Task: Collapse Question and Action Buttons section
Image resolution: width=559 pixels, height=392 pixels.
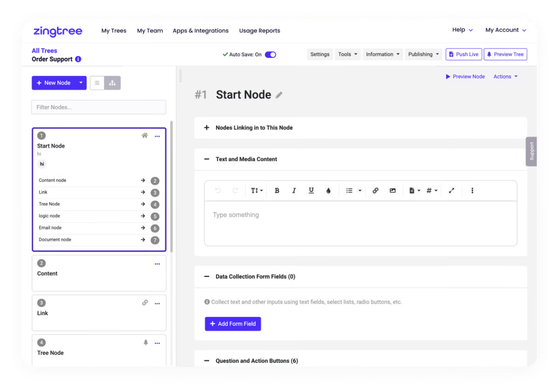Action: point(206,361)
